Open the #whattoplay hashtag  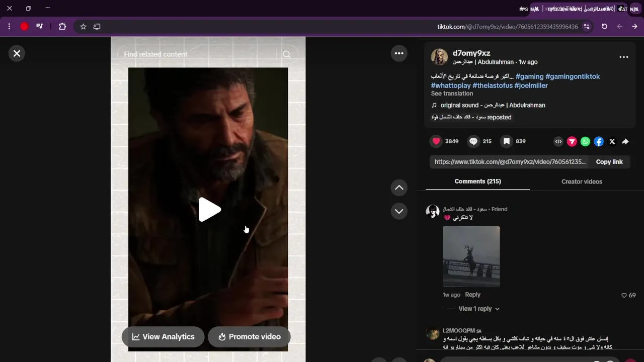point(451,85)
